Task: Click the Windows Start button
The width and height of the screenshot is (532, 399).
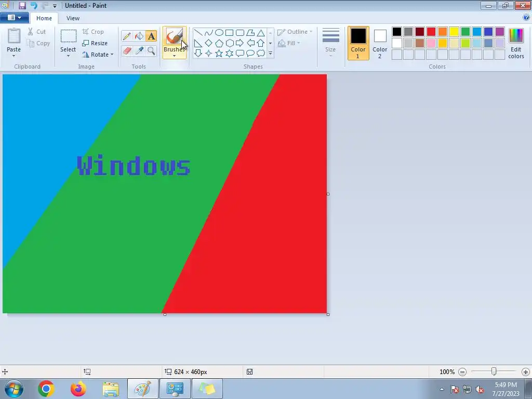Action: [14, 389]
